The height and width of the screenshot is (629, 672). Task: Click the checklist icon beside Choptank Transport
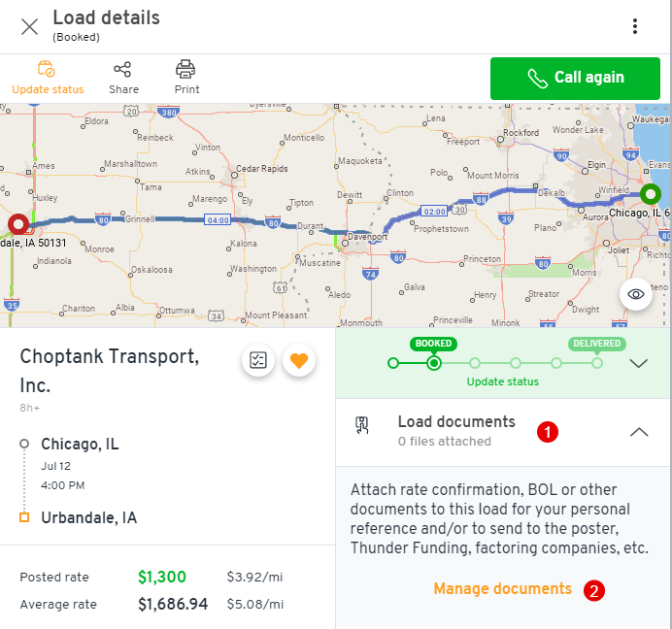(258, 360)
